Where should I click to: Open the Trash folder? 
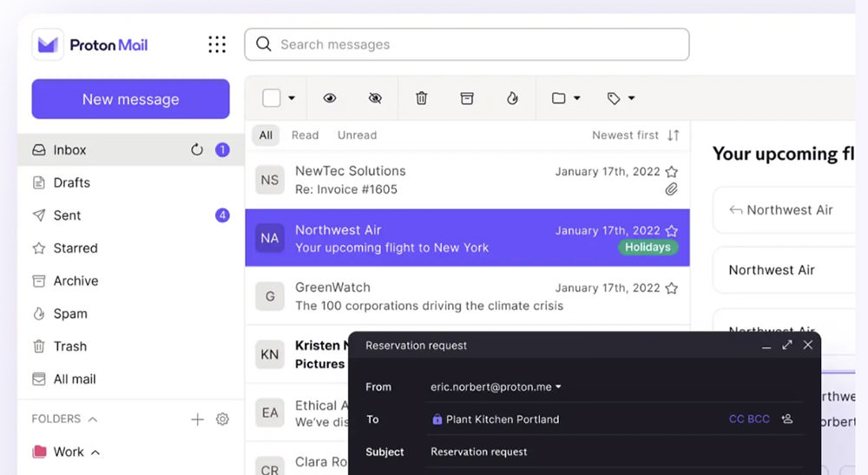tap(131, 346)
